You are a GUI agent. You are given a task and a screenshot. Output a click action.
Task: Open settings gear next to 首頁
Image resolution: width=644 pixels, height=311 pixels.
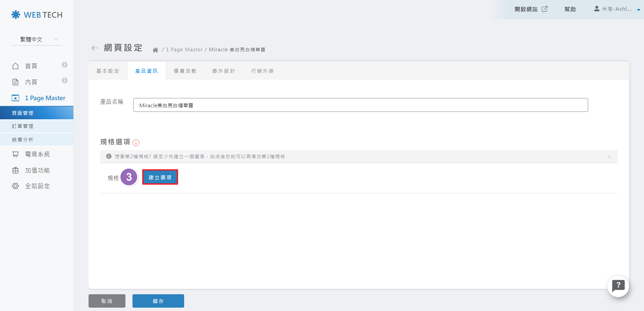65,65
